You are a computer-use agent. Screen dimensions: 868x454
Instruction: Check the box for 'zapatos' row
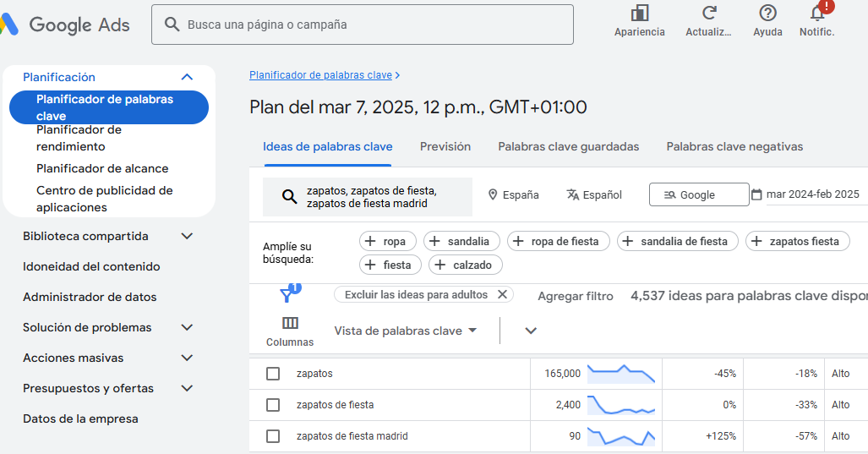click(x=273, y=374)
